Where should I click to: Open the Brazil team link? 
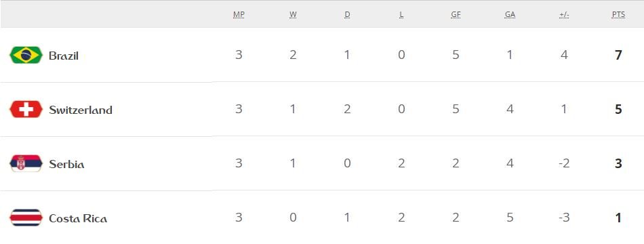(x=64, y=56)
